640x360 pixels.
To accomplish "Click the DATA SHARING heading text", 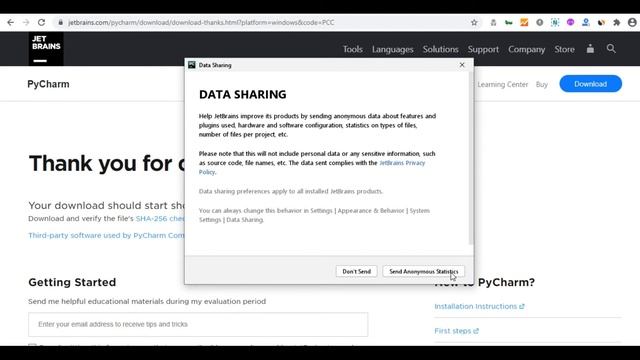I will pos(242,94).
